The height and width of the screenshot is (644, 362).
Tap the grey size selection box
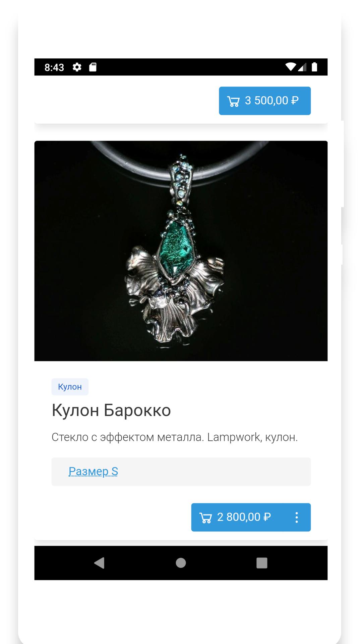pyautogui.click(x=181, y=472)
